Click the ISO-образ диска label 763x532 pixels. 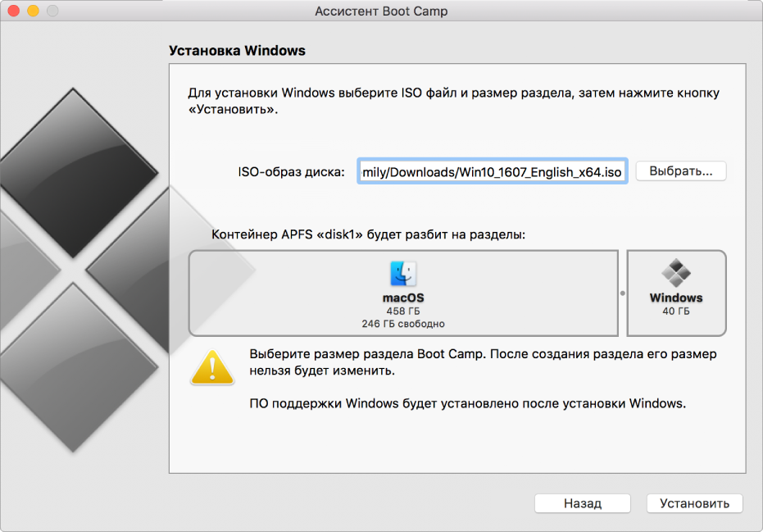(x=291, y=172)
